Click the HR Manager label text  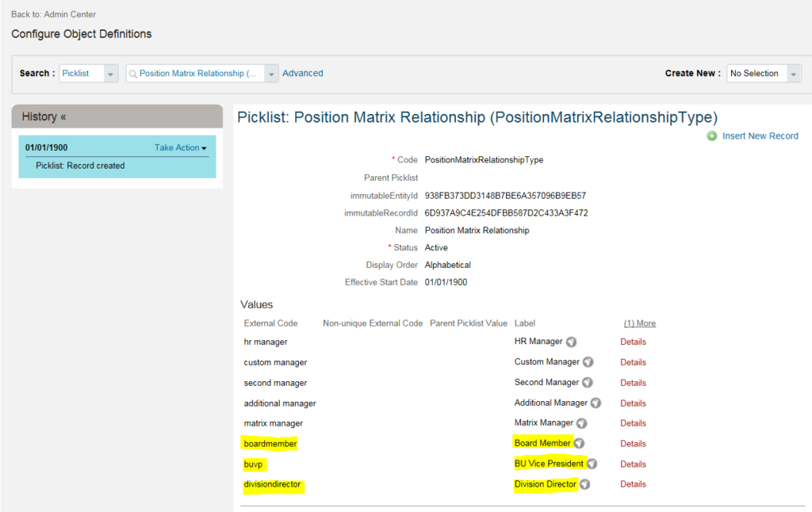(x=538, y=341)
